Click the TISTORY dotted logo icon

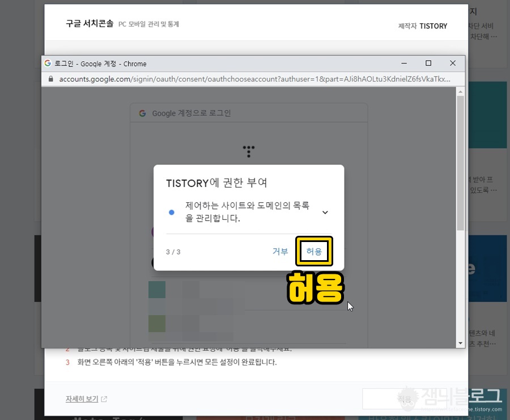click(x=249, y=151)
